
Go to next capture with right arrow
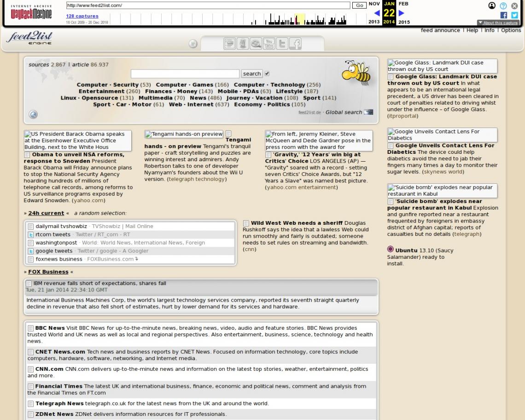pyautogui.click(x=402, y=13)
